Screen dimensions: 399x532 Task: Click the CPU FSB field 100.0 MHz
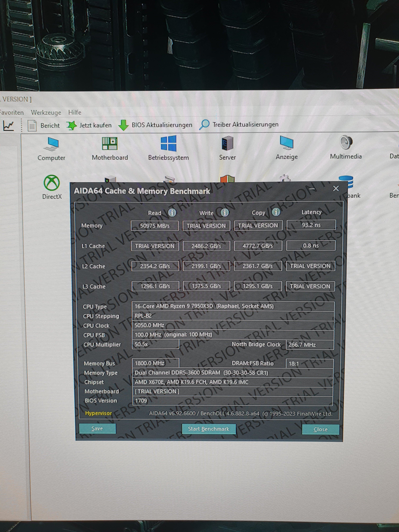click(x=233, y=334)
